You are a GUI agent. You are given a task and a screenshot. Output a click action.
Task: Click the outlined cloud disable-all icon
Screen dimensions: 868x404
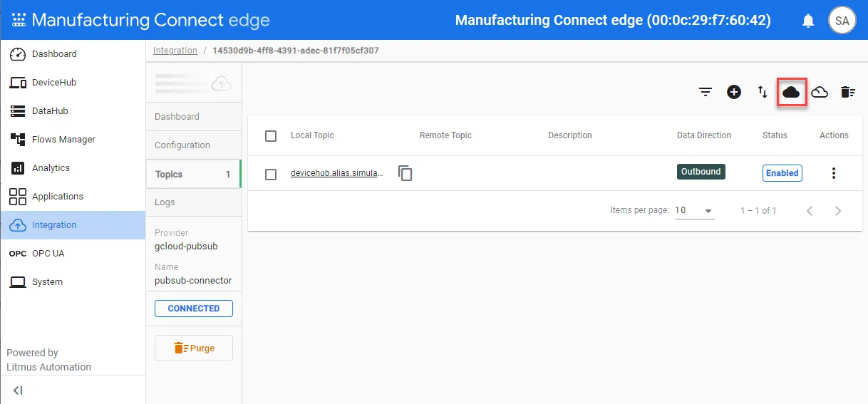820,92
